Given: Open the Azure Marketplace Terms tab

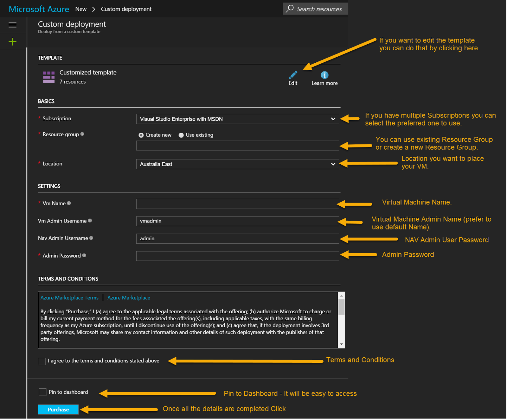Looking at the screenshot, I should pos(69,298).
